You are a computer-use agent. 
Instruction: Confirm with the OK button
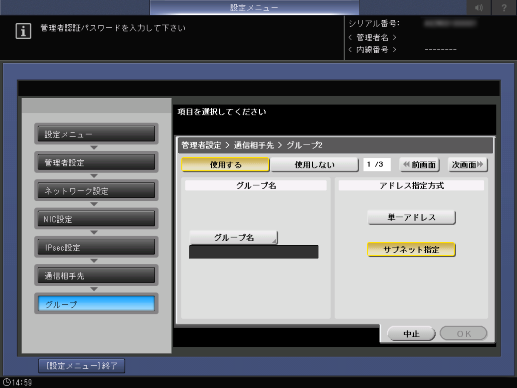tap(464, 334)
